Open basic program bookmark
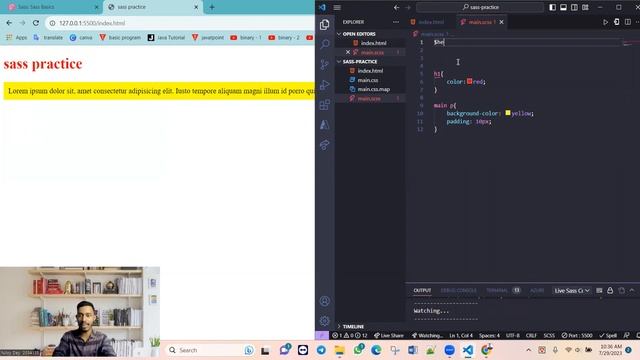 pos(120,38)
